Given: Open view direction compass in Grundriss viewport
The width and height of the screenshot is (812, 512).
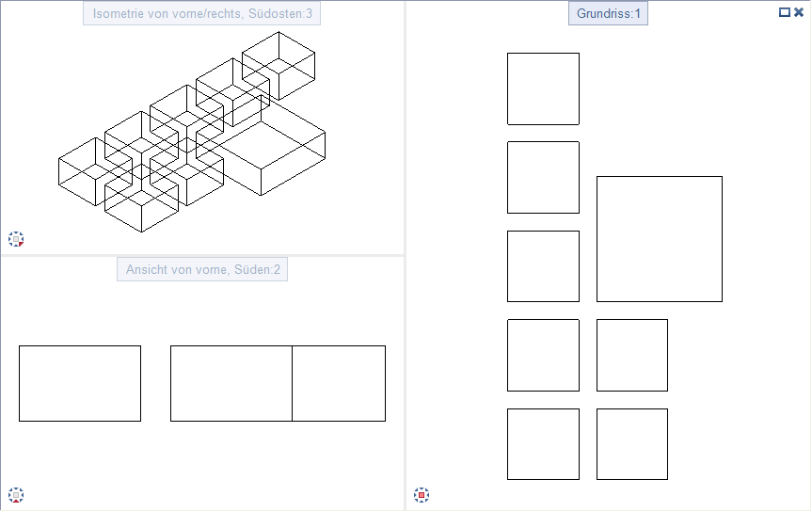Looking at the screenshot, I should tap(422, 494).
